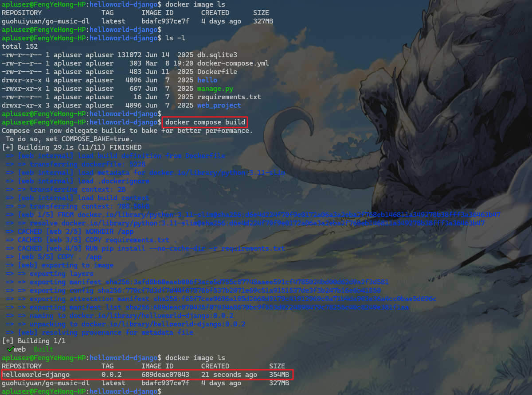The width and height of the screenshot is (532, 395).
Task: Click the green 'Built' status text
Action: (x=43, y=349)
